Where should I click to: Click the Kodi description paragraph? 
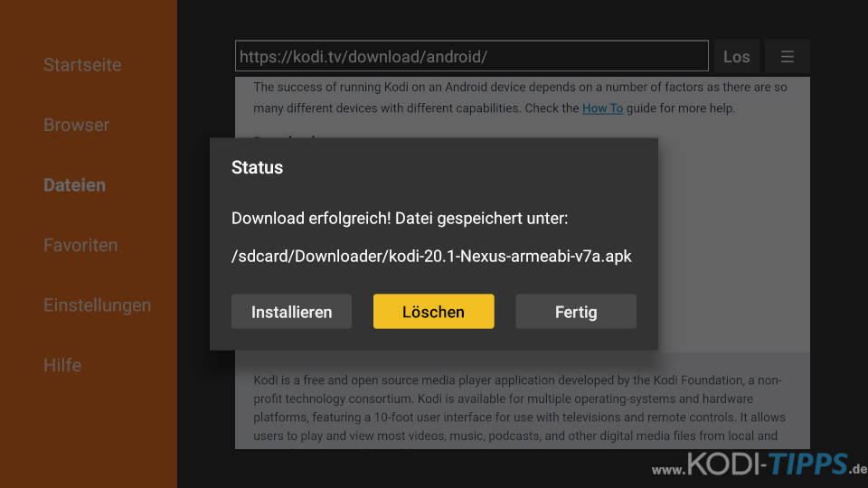[x=519, y=408]
